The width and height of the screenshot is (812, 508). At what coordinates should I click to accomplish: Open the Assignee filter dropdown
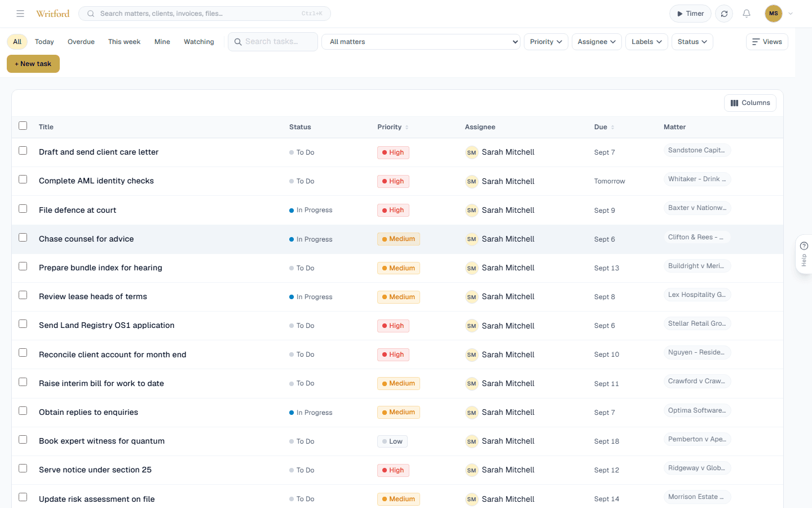coord(597,42)
